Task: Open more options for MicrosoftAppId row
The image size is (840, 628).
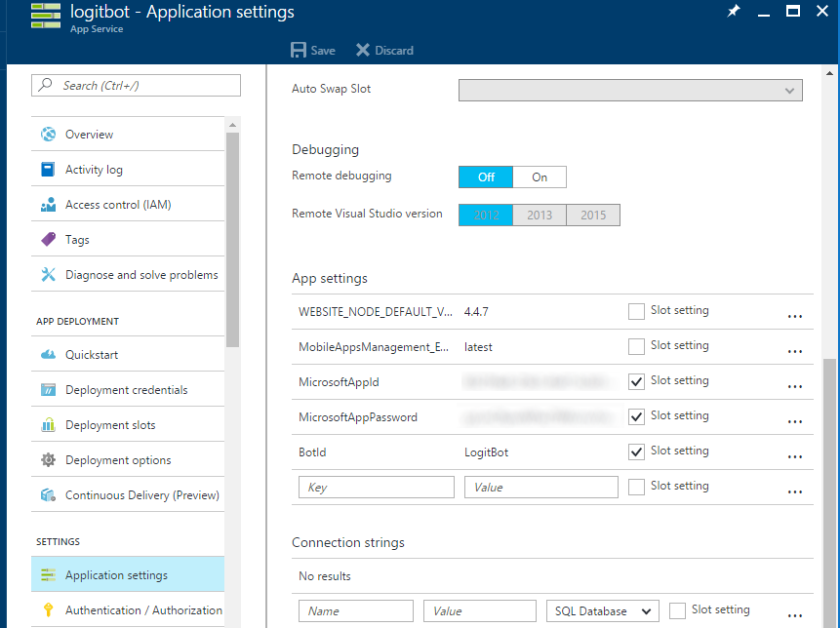Action: (795, 386)
